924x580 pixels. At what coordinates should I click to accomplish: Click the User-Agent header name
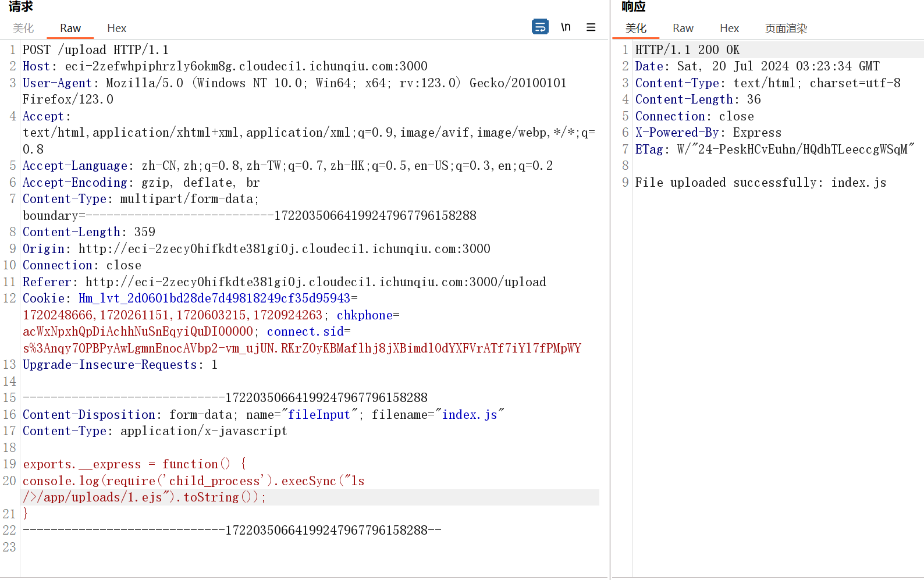(x=57, y=83)
